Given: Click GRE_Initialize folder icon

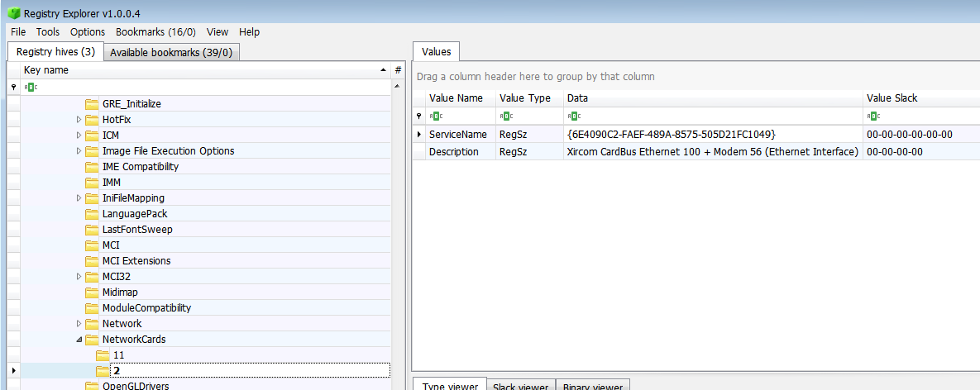Looking at the screenshot, I should click(x=92, y=103).
